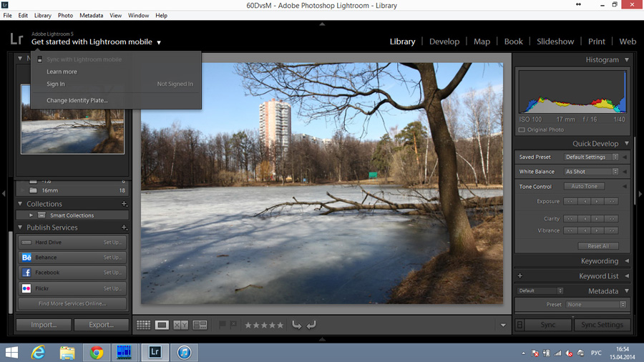Viewport: 644px width, 362px height.
Task: Choose Change Identity Plate menu item
Action: (77, 100)
